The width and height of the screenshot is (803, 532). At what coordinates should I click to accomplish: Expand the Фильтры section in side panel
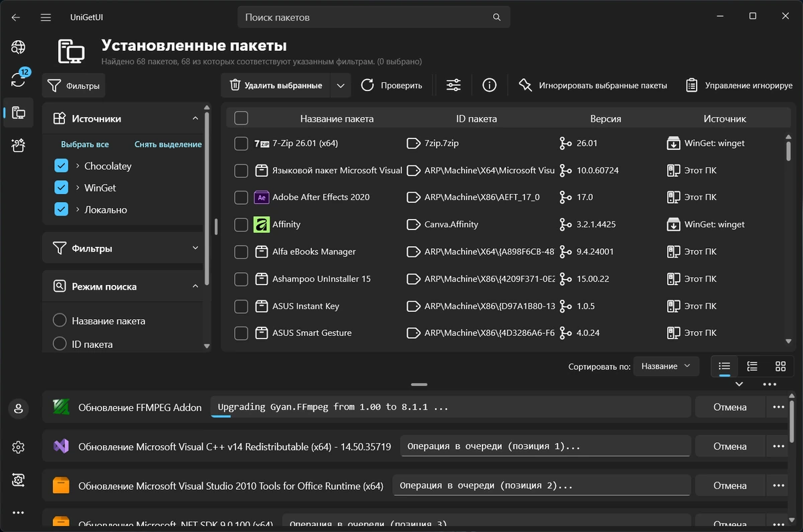pyautogui.click(x=195, y=248)
